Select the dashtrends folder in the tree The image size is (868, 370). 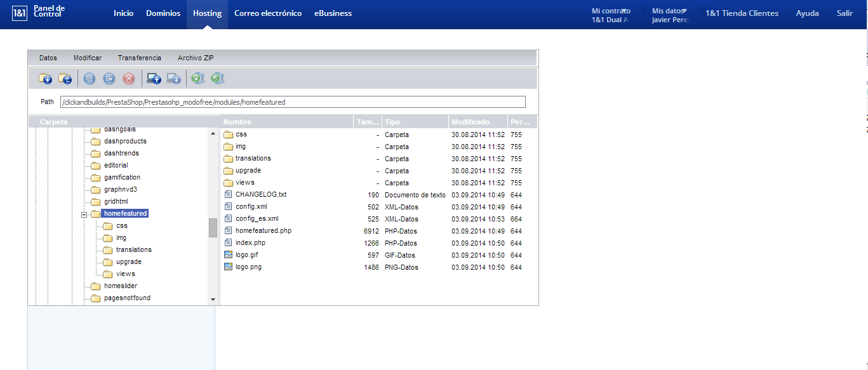[121, 154]
